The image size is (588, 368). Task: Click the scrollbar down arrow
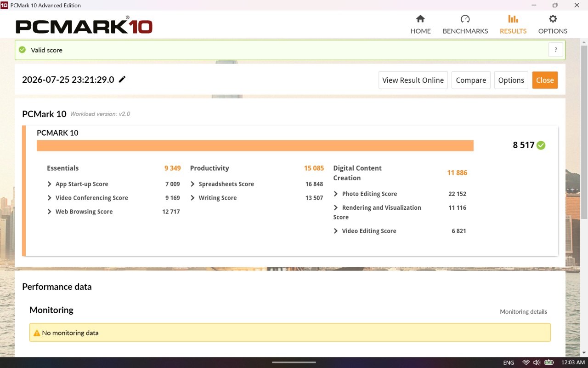pos(584,353)
